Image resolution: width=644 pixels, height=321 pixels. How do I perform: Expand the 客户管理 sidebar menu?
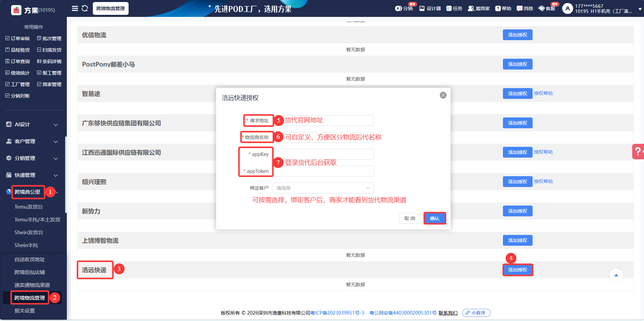coord(32,141)
